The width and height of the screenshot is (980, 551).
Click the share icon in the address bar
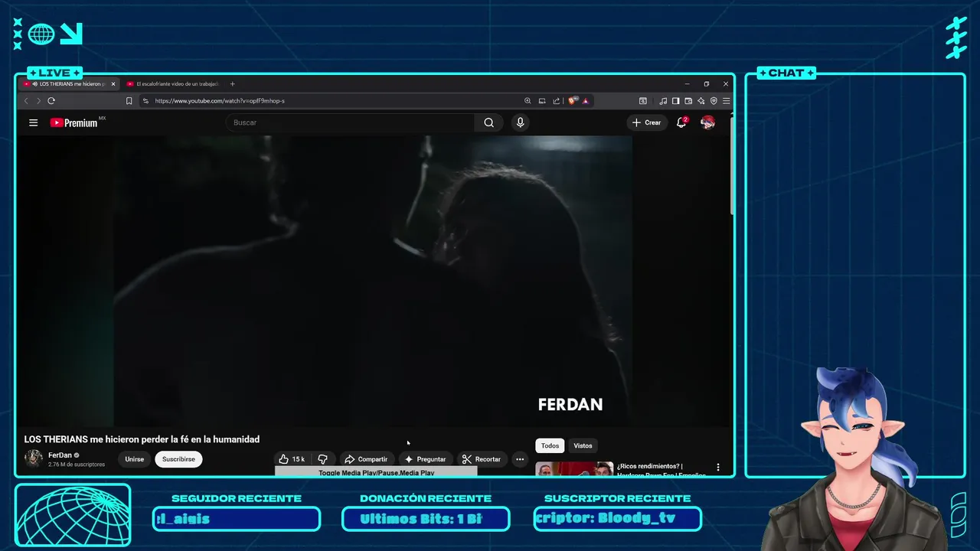pos(557,101)
